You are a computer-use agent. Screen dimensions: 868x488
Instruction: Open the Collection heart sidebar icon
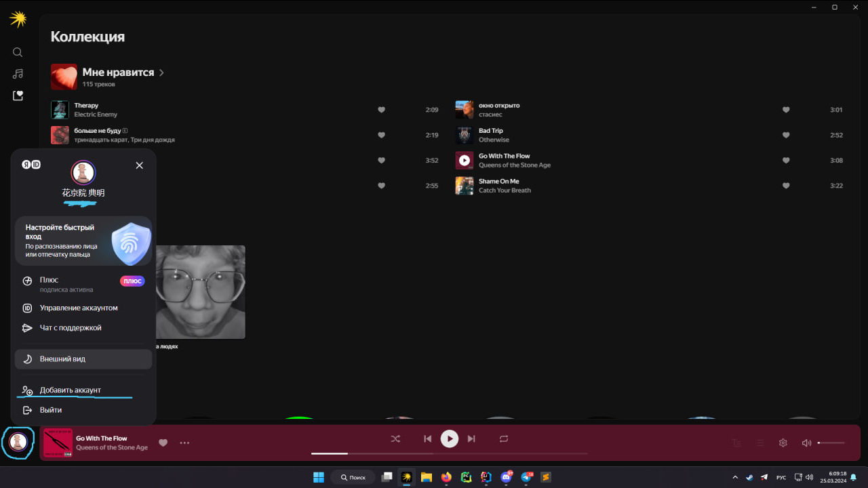tap(18, 96)
